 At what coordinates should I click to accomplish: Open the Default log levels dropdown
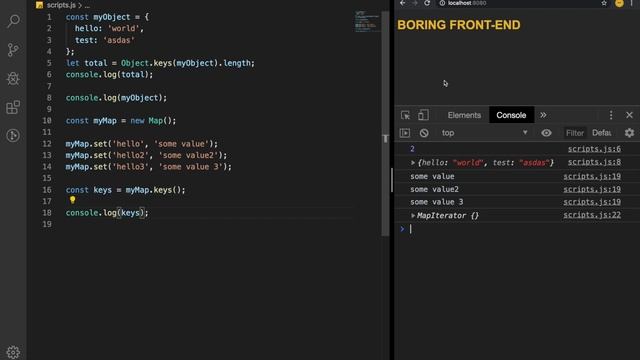pos(602,133)
